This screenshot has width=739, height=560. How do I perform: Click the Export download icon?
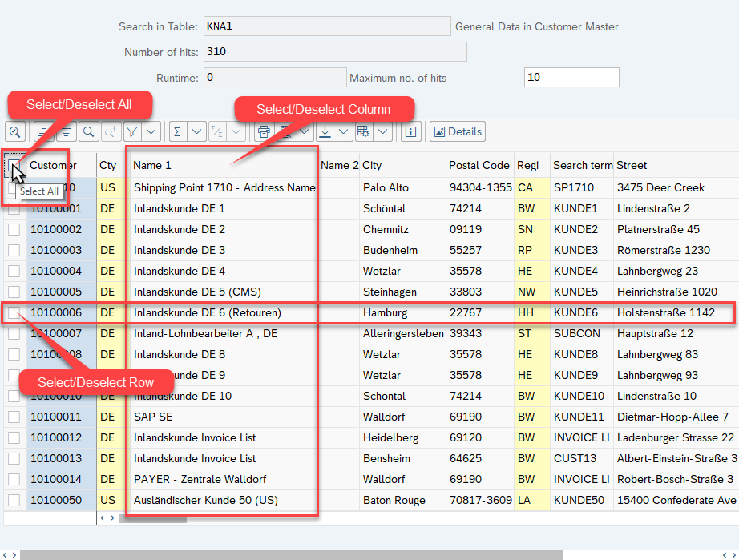[325, 131]
